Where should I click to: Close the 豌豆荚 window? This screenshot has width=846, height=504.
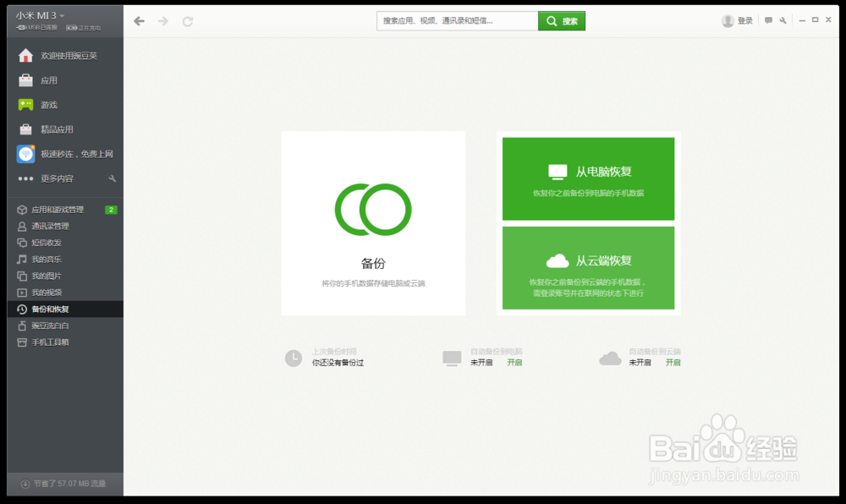[828, 20]
